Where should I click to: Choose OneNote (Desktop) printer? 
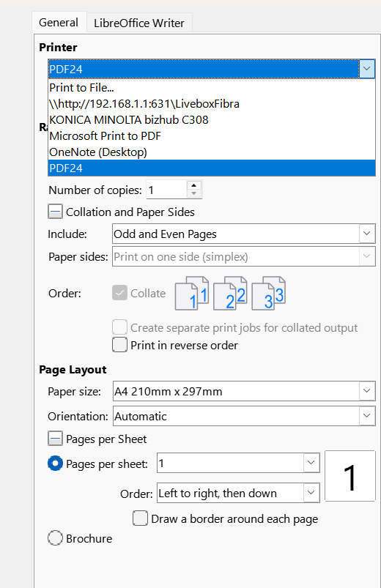pyautogui.click(x=212, y=152)
